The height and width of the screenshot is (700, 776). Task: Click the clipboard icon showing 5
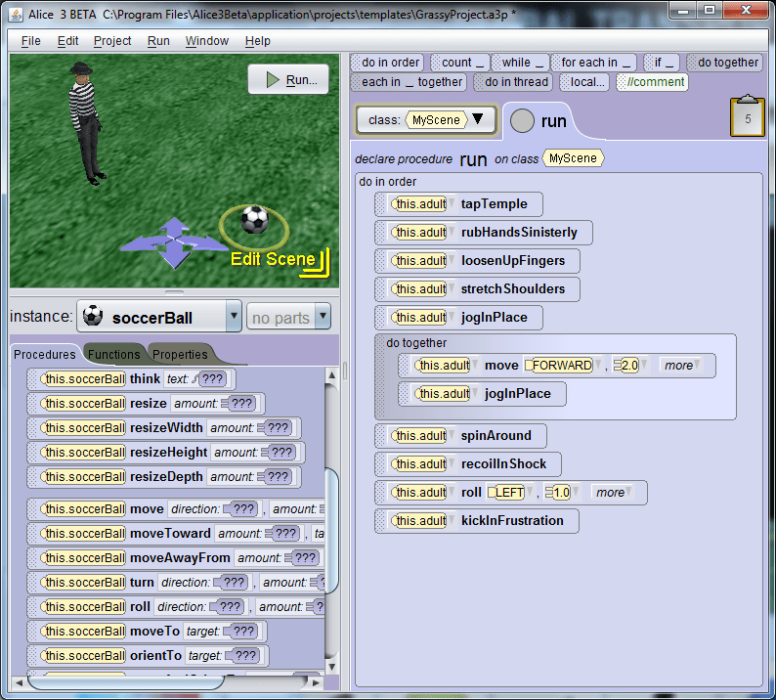coord(748,117)
